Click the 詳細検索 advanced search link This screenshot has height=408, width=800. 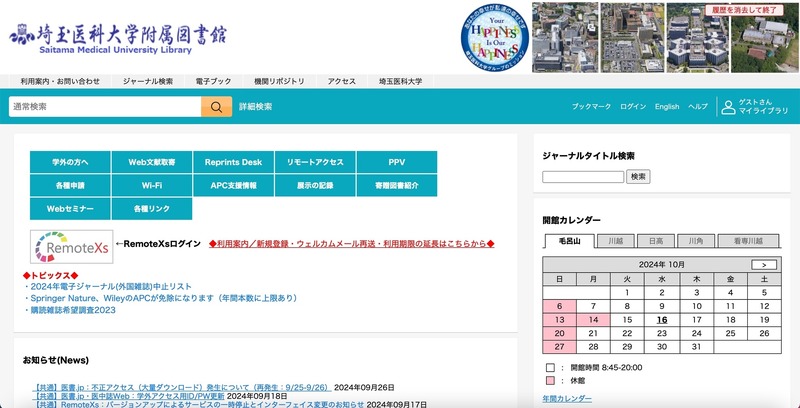[x=256, y=106]
